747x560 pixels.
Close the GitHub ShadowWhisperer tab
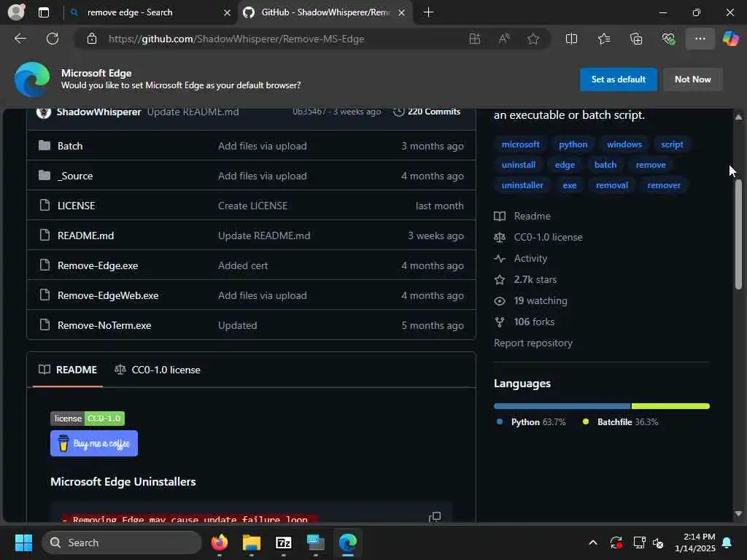402,12
